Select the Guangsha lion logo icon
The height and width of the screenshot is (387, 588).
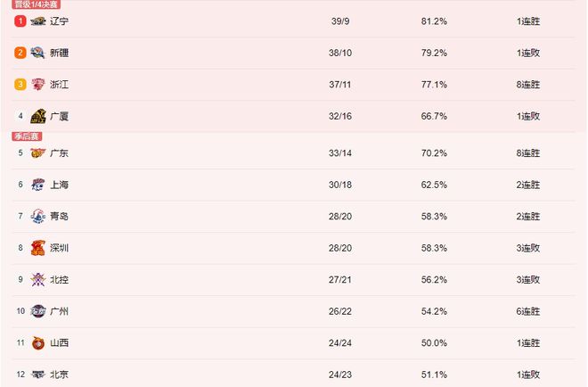pyautogui.click(x=38, y=116)
